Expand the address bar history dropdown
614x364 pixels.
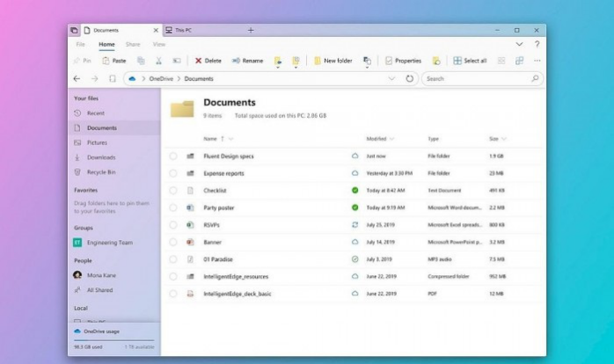pyautogui.click(x=392, y=78)
